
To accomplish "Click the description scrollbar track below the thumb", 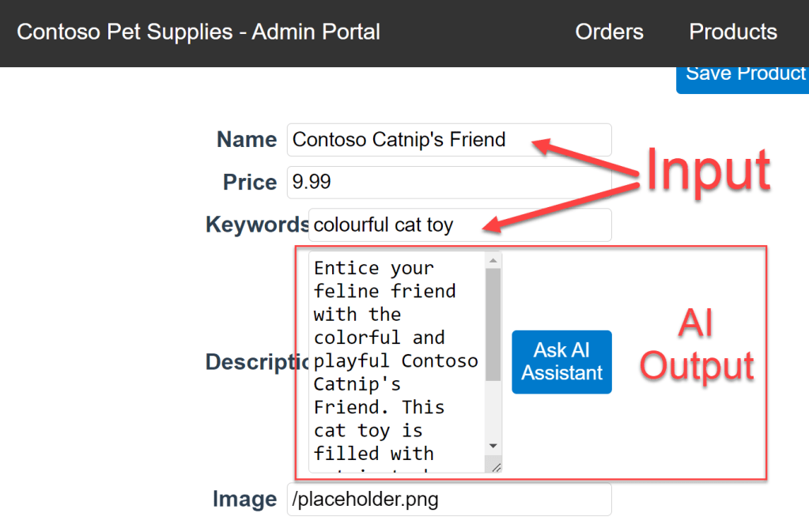I will pyautogui.click(x=493, y=411).
